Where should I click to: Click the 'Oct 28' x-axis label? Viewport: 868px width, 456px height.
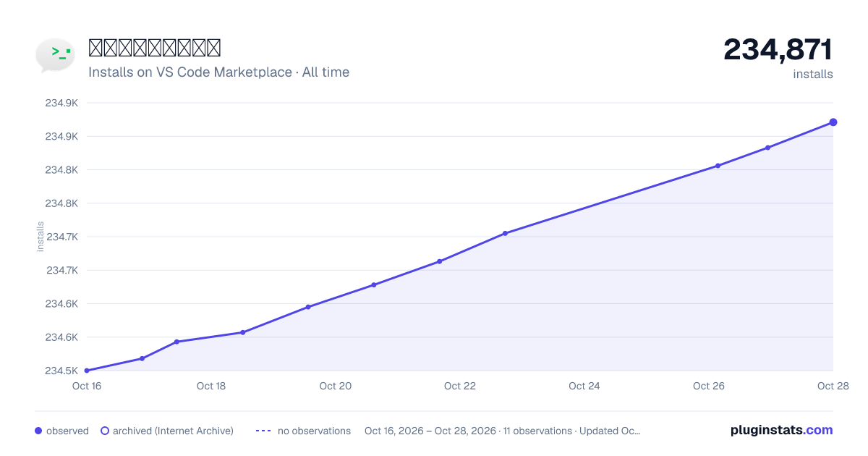pyautogui.click(x=832, y=386)
